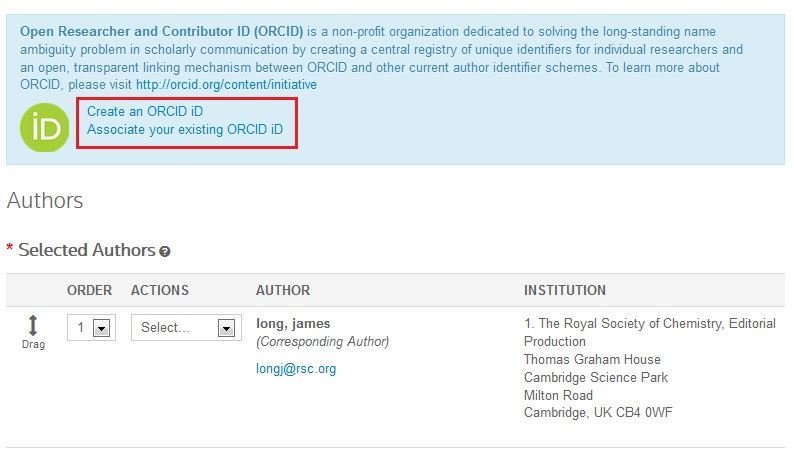Click the Selected Authors help question mark
Image resolution: width=794 pixels, height=458 pixels.
[165, 251]
